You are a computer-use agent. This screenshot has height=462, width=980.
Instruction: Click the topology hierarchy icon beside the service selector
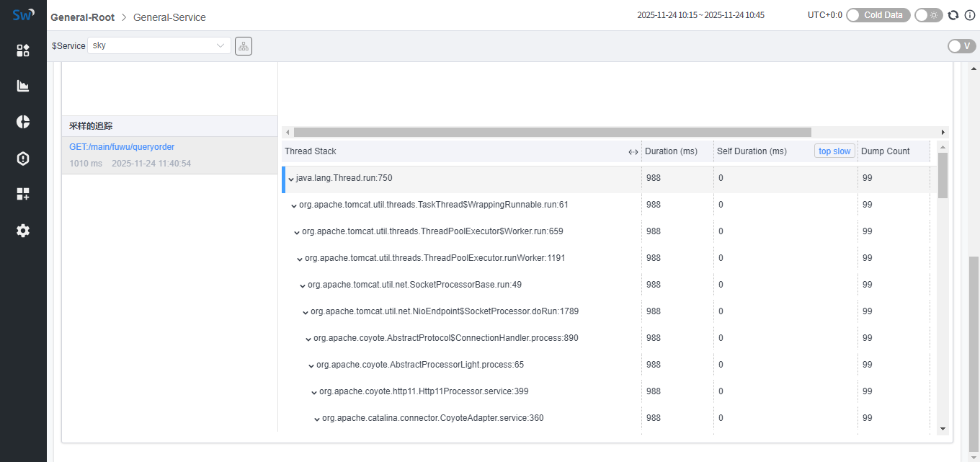(244, 46)
